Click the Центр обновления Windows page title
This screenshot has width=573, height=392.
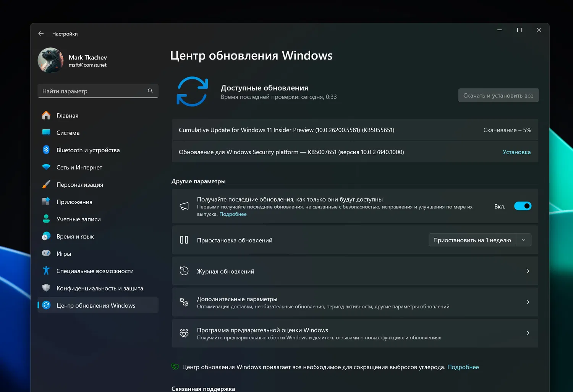click(251, 56)
